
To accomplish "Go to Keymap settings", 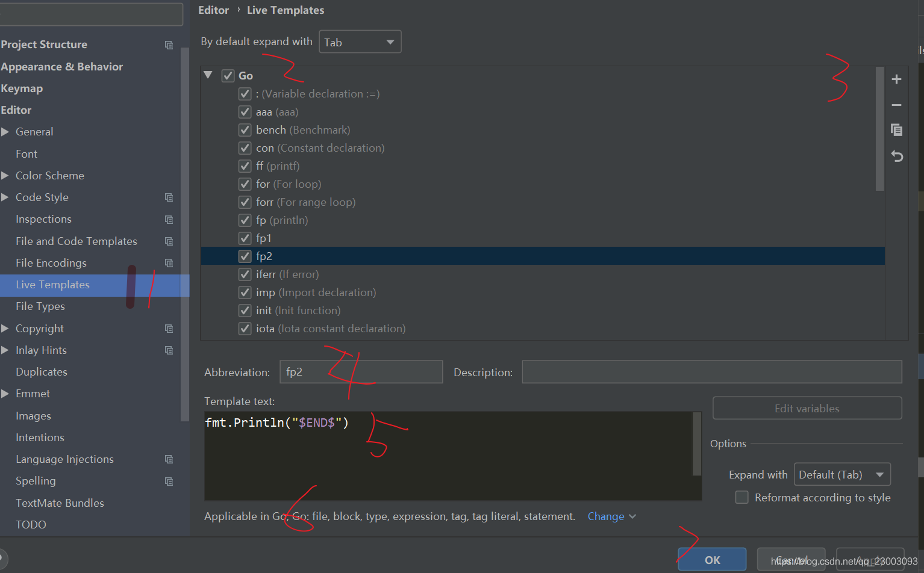I will click(x=22, y=88).
